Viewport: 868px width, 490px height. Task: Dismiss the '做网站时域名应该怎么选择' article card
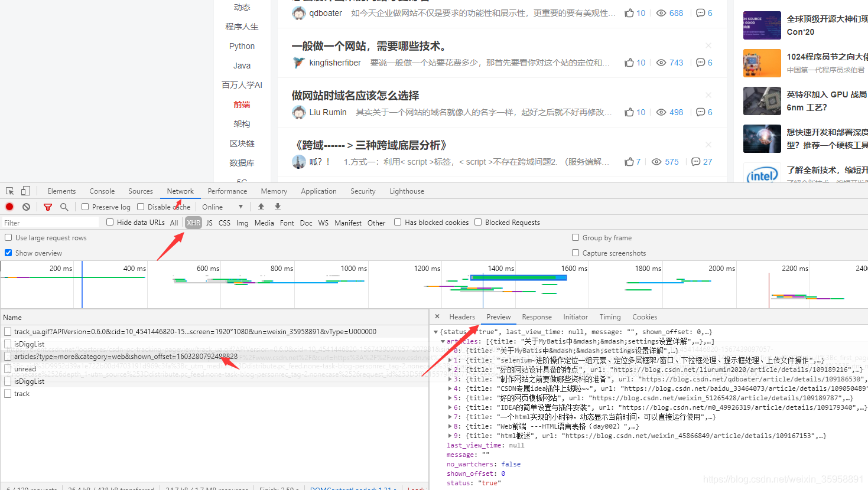pyautogui.click(x=708, y=95)
